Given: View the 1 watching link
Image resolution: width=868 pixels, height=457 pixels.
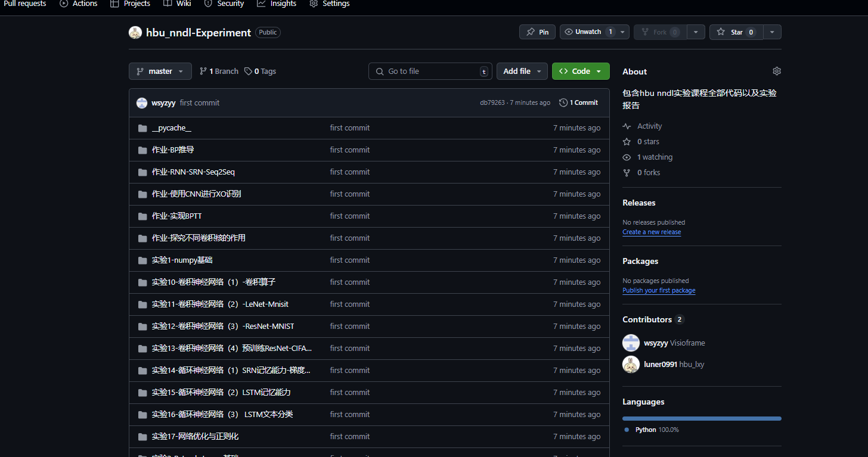Looking at the screenshot, I should tap(648, 157).
